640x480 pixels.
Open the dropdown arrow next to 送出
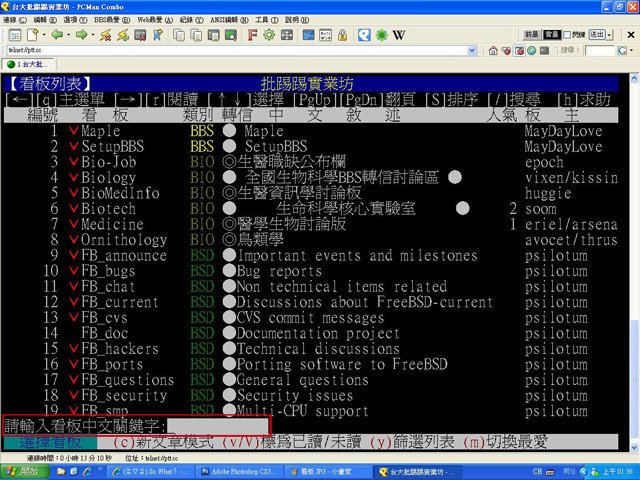pos(609,35)
